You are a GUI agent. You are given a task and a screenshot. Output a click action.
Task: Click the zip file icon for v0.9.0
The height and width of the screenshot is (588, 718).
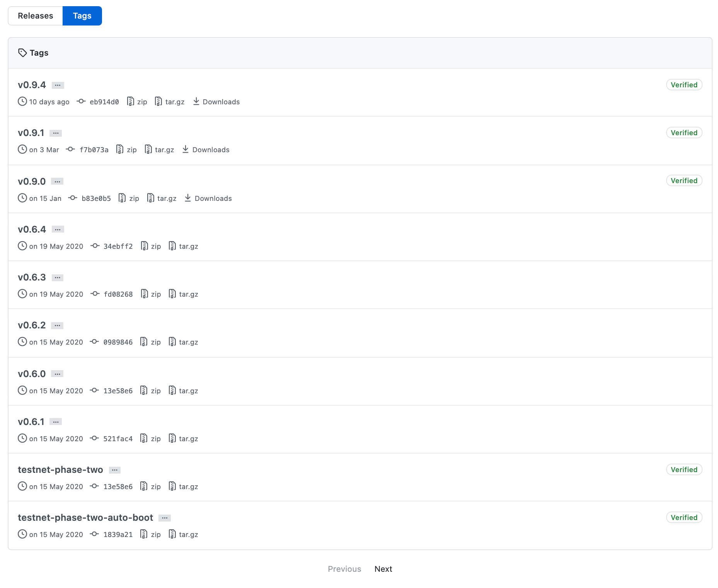tap(122, 198)
